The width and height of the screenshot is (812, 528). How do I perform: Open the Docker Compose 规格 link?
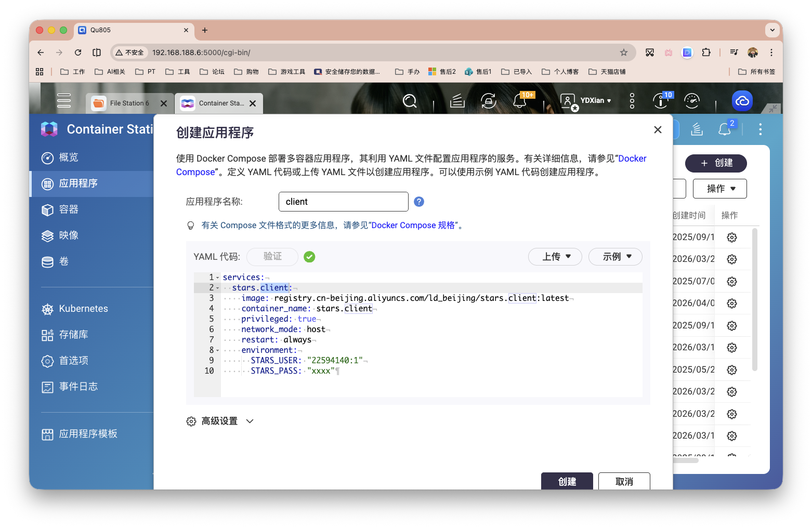413,225
